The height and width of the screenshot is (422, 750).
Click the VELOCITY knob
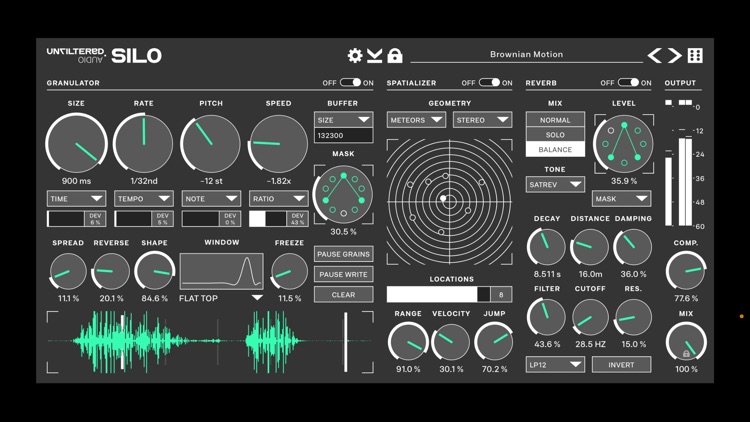tap(451, 342)
